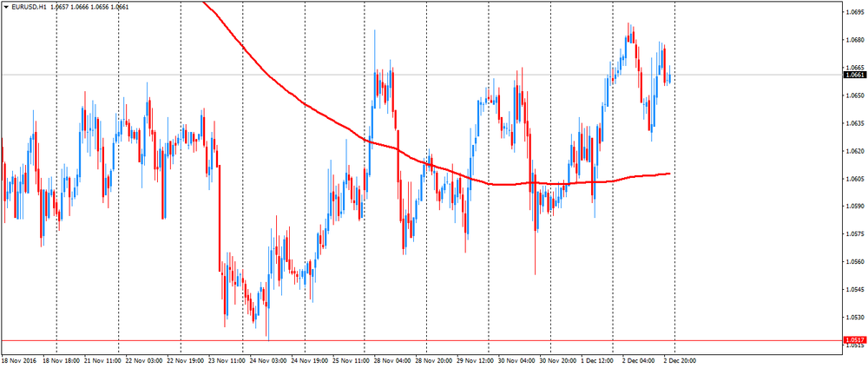Click the 1.0680 price axis label
Image resolution: width=868 pixels, height=368 pixels.
point(854,40)
